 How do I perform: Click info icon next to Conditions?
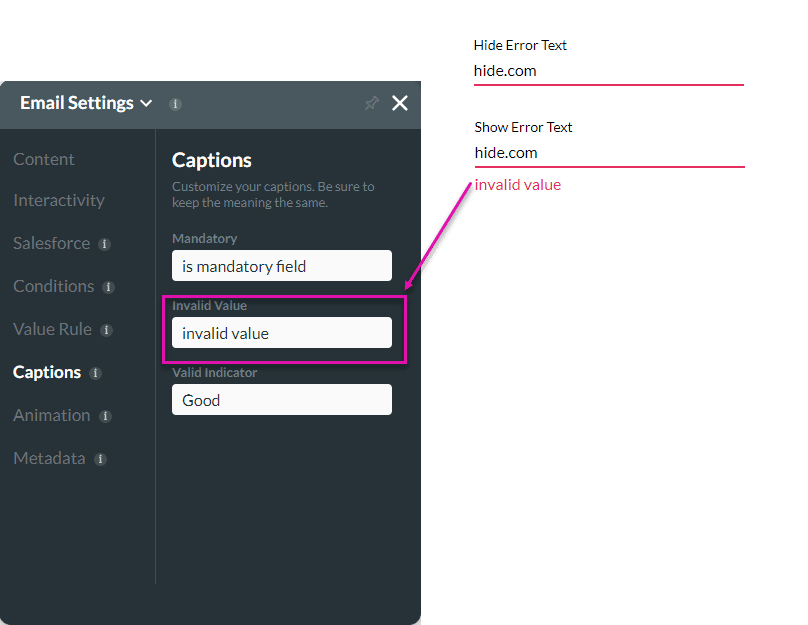pos(108,287)
